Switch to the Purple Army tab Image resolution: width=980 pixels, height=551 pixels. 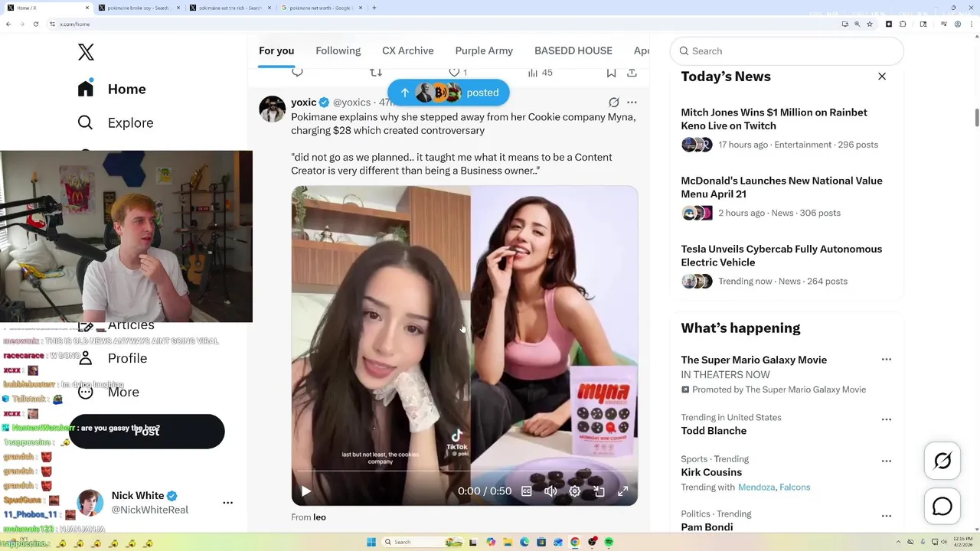tap(484, 51)
